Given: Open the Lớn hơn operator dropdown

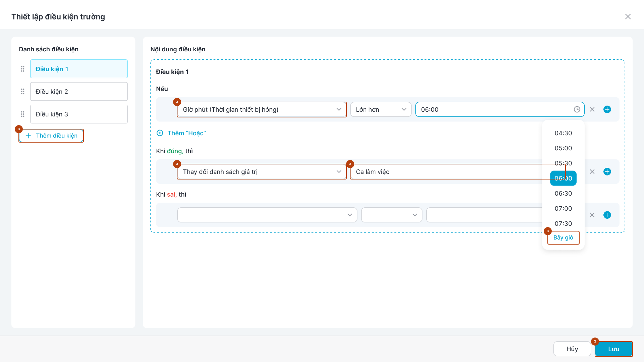Looking at the screenshot, I should click(381, 109).
